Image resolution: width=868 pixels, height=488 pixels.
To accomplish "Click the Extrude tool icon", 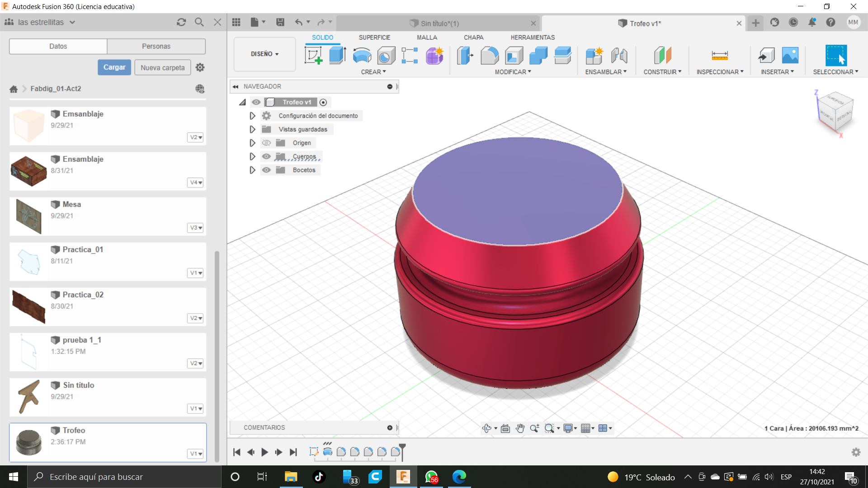I will click(x=337, y=56).
